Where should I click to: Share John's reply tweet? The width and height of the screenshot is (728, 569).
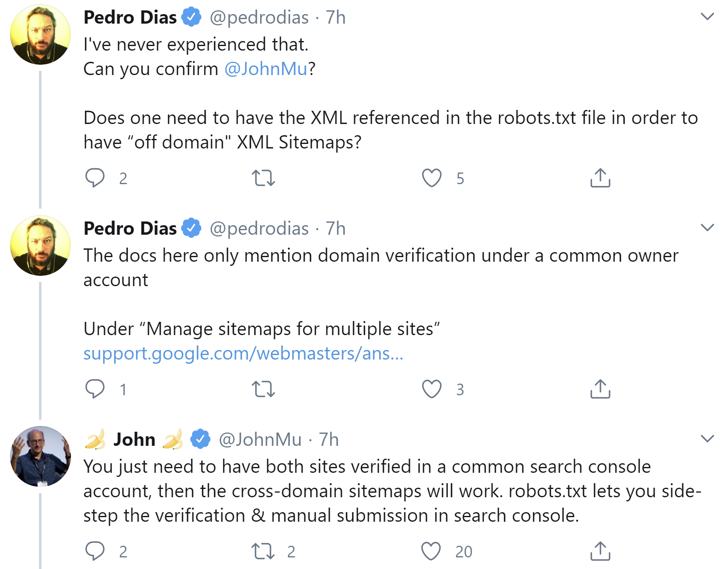pos(601,551)
